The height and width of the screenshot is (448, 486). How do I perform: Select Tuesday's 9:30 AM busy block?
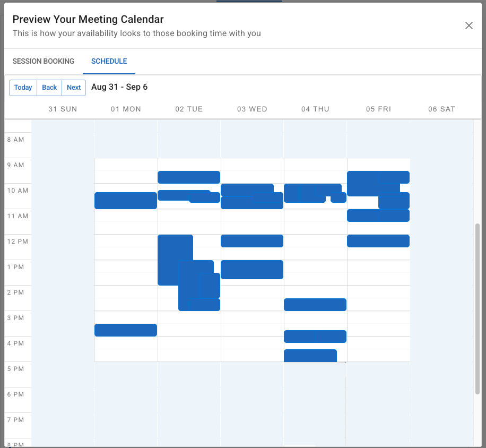tap(189, 177)
